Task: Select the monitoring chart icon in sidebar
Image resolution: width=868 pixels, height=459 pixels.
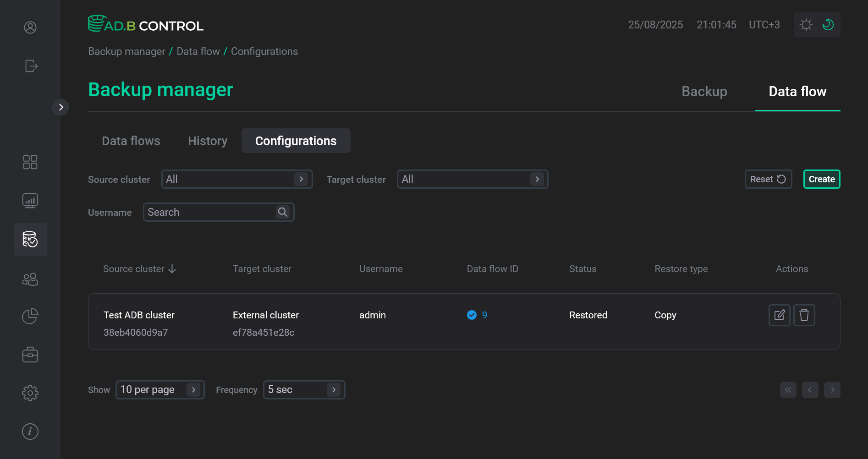Action: [30, 200]
